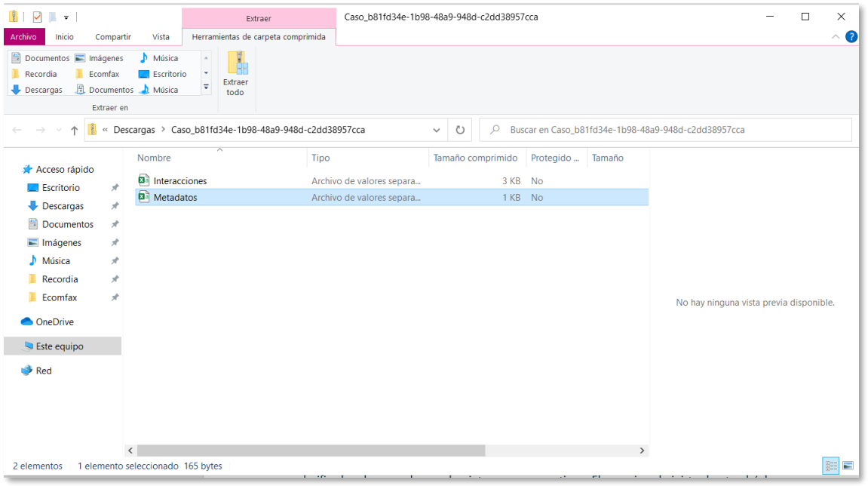The image size is (868, 486).
Task: Toggle pin on Descargas quick access
Action: [115, 206]
